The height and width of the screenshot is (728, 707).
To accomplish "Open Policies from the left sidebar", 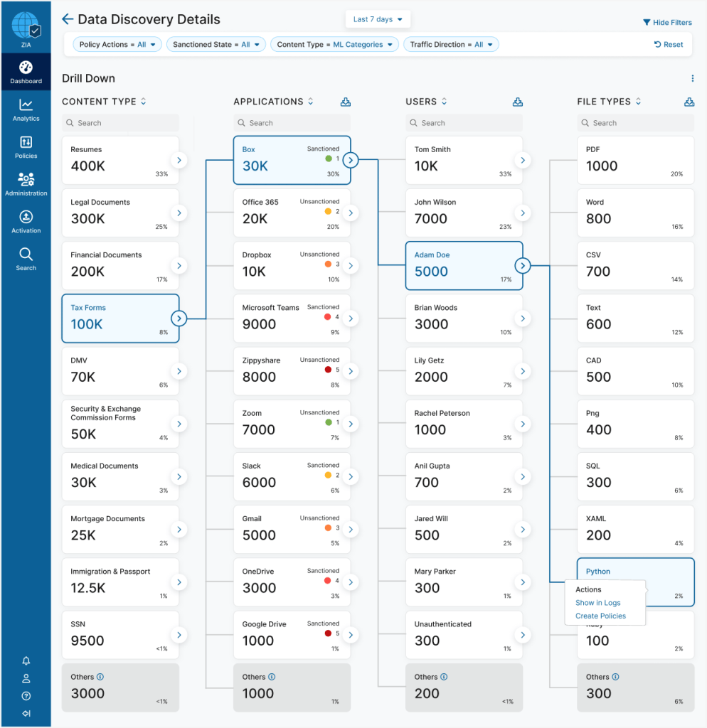I will pos(26,146).
